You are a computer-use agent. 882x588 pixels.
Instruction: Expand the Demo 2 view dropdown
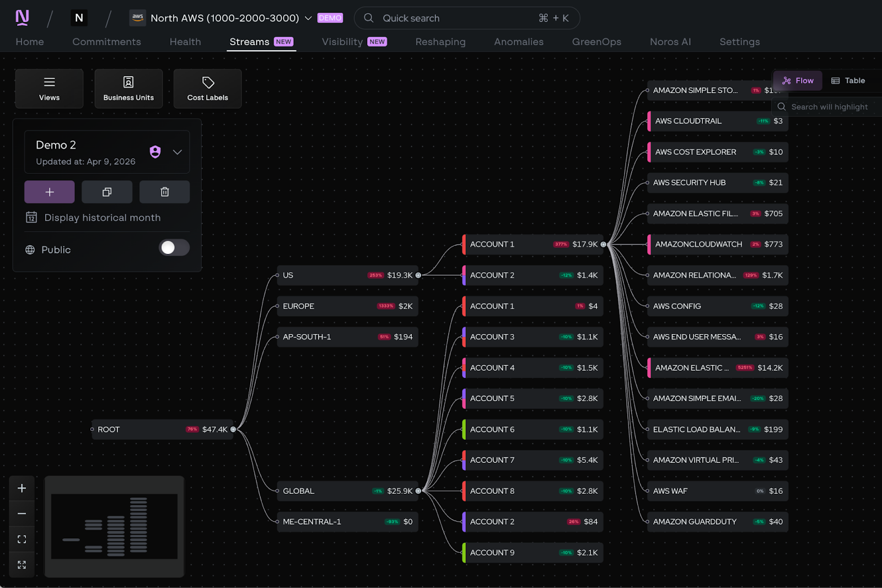178,152
